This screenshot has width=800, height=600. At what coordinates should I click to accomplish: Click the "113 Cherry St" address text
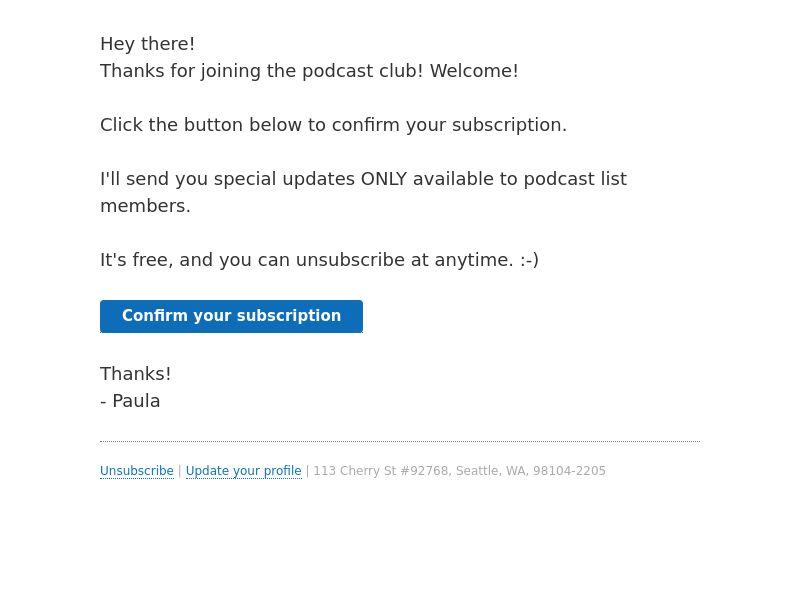[x=355, y=471]
